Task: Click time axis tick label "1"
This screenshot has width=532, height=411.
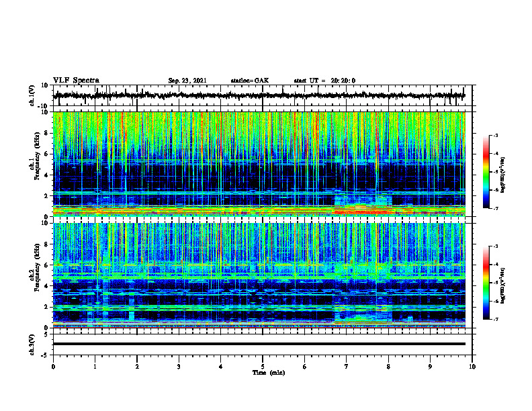Action: [95, 367]
